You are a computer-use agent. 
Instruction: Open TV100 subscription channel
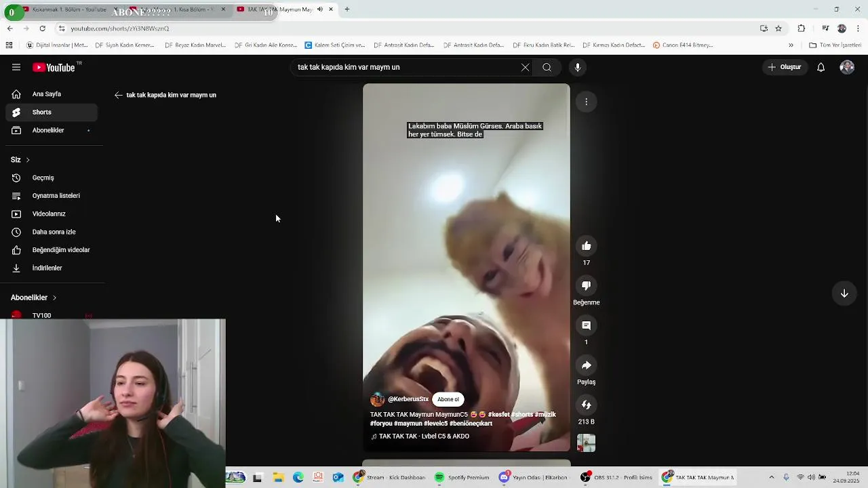(52, 315)
